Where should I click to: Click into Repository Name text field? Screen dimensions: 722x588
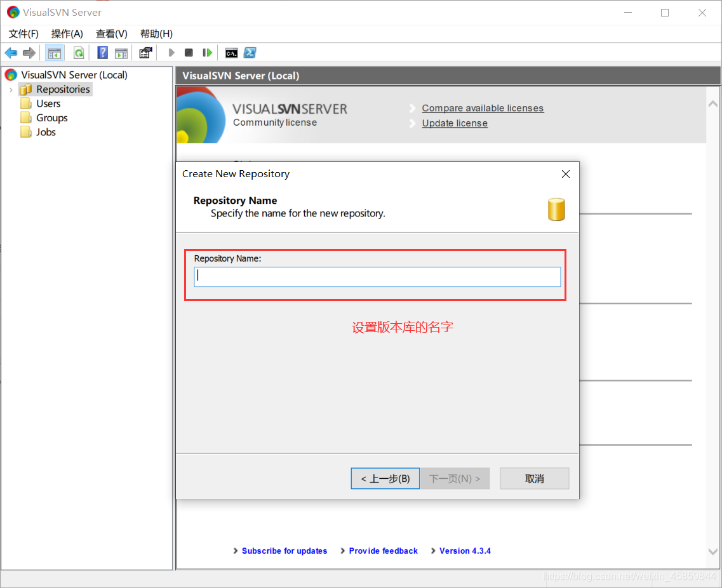[377, 277]
